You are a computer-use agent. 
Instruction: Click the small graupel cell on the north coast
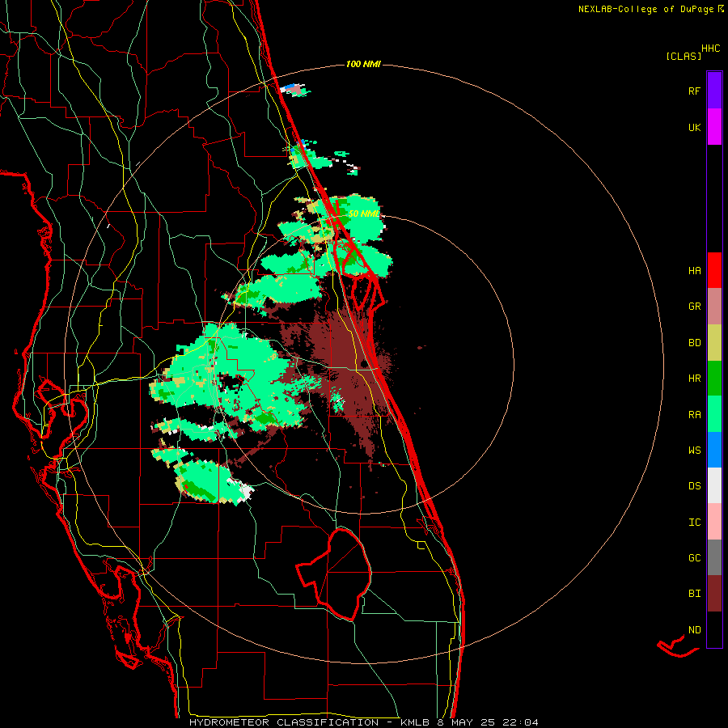click(294, 90)
